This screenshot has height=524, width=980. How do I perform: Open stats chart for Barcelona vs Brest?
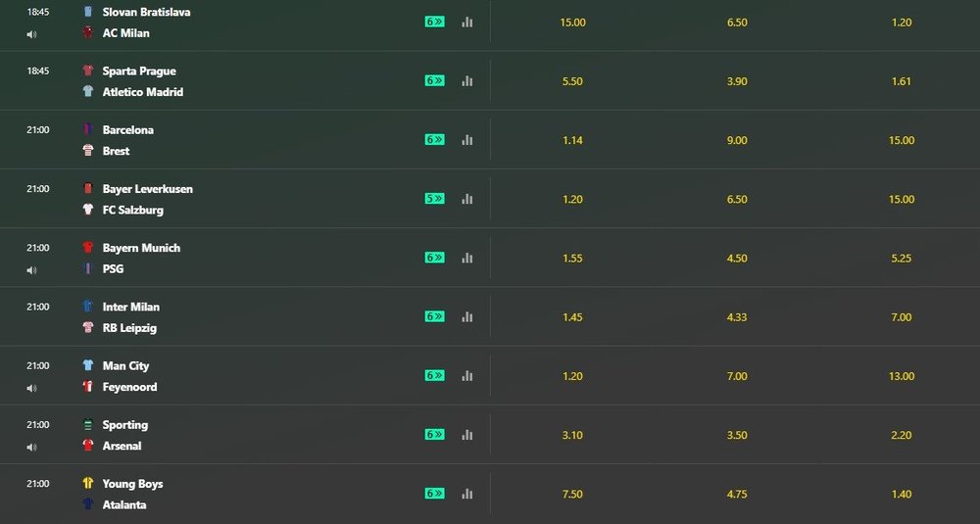pos(466,140)
